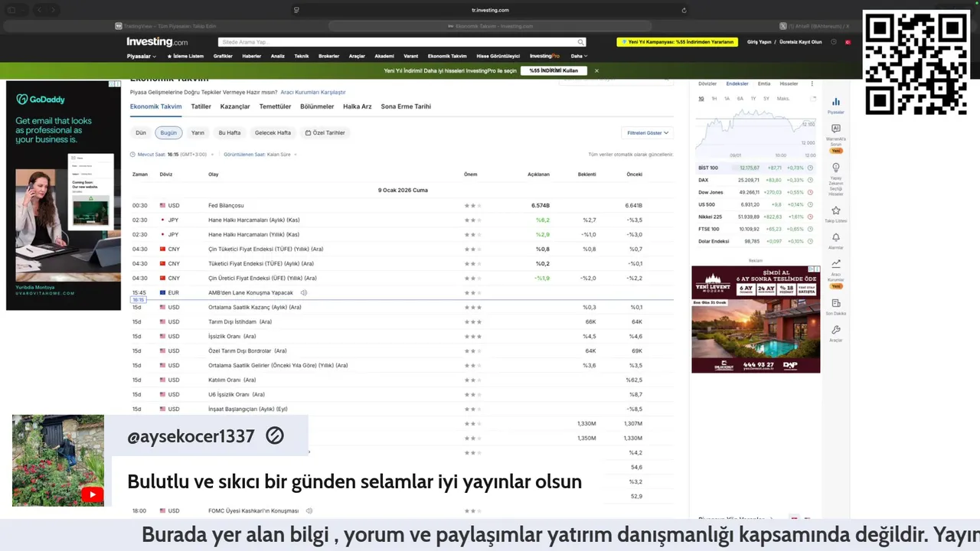980x551 pixels.
Task: Click the Investing.com logo
Action: (157, 42)
